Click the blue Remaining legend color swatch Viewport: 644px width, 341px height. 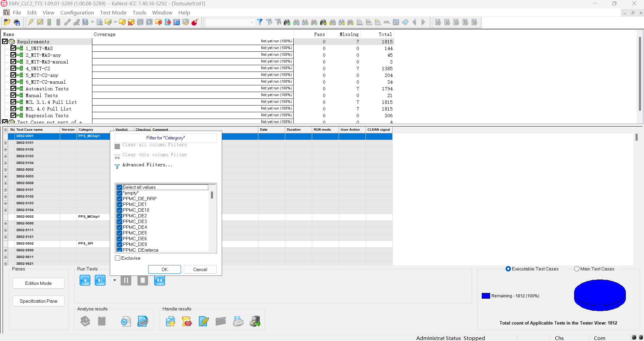(486, 296)
